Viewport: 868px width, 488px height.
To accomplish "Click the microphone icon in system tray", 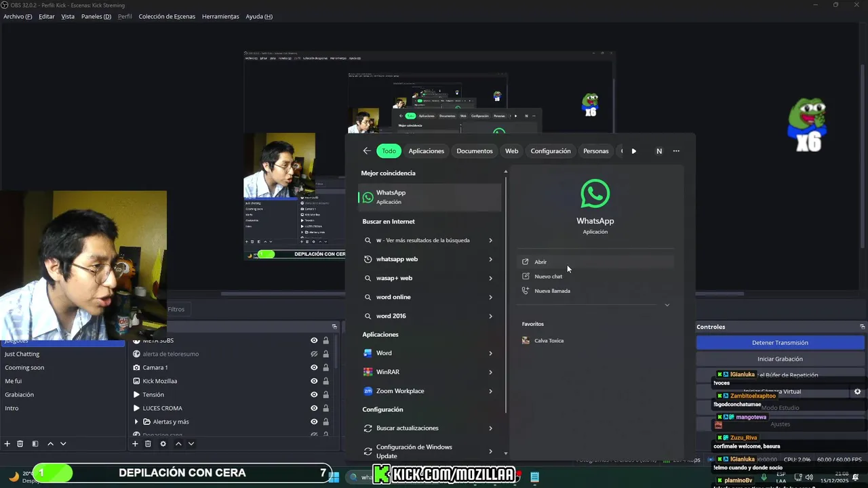I will (x=764, y=477).
